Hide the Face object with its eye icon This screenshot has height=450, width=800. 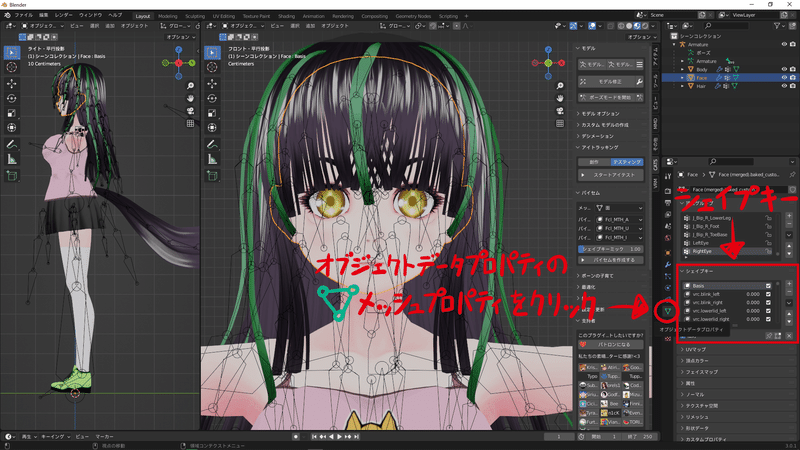(x=784, y=78)
